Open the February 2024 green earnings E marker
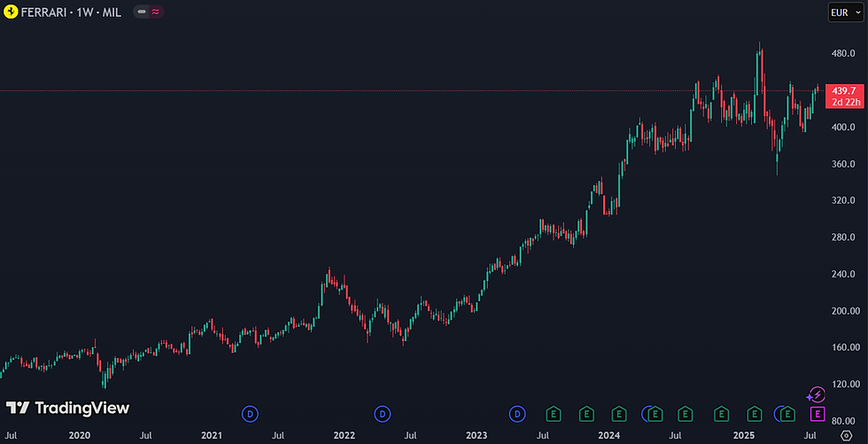Screen dimensions: 868x444 [619, 414]
